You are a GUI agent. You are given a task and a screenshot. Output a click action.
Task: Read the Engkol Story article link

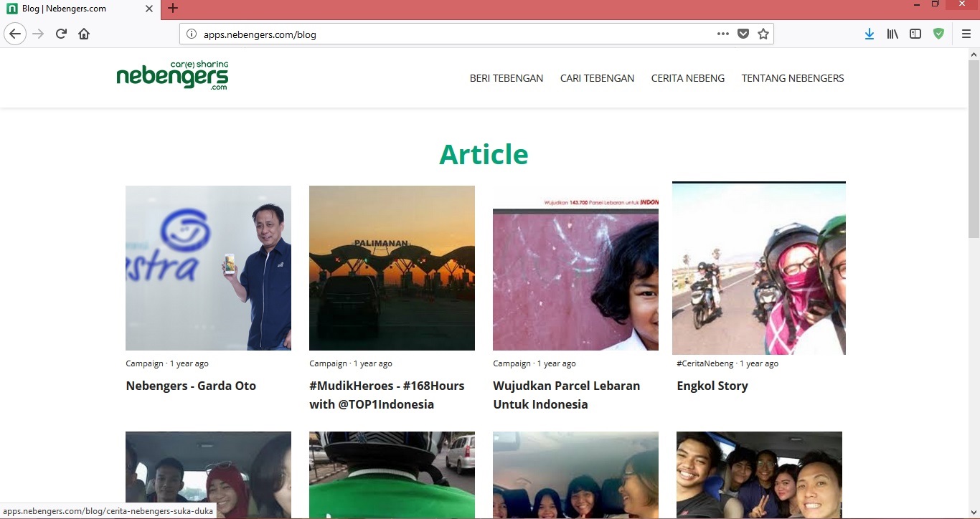[x=712, y=386]
